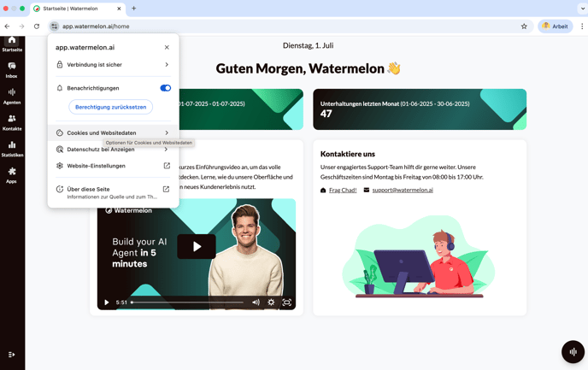Open the Chrome three-dot menu
Viewport: 588px width, 370px height.
pyautogui.click(x=582, y=26)
